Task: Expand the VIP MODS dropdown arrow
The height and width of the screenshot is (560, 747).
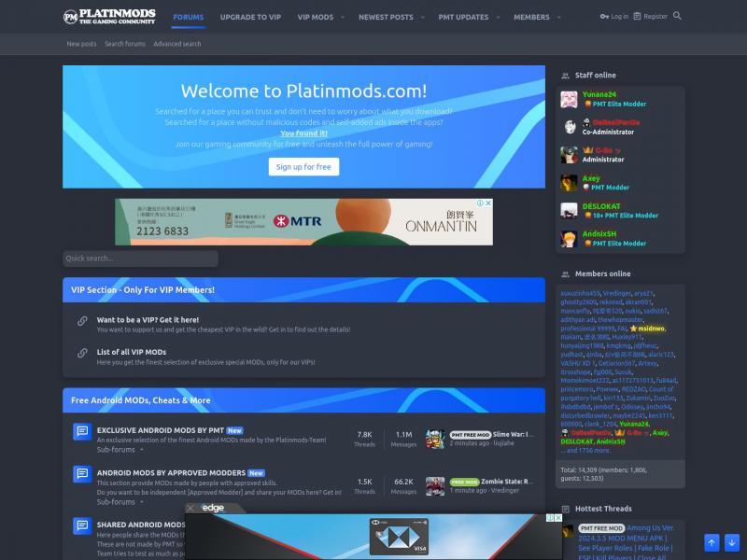Action: pyautogui.click(x=343, y=17)
